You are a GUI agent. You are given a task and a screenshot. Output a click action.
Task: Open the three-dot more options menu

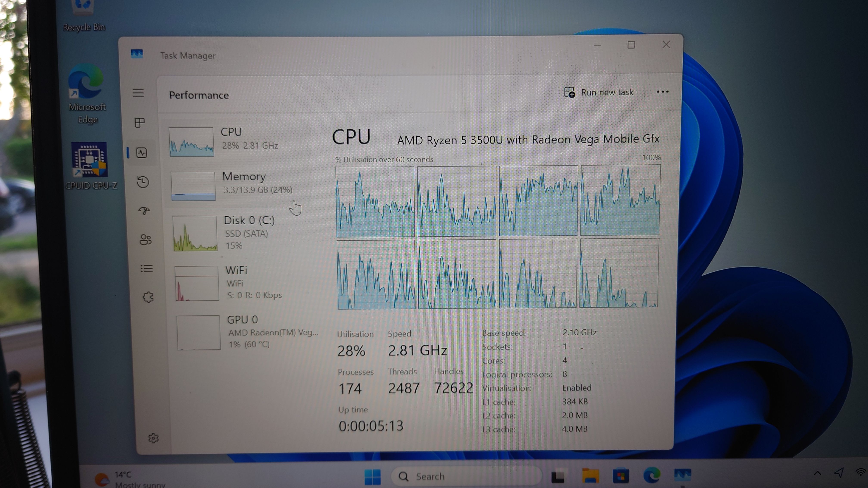click(662, 92)
